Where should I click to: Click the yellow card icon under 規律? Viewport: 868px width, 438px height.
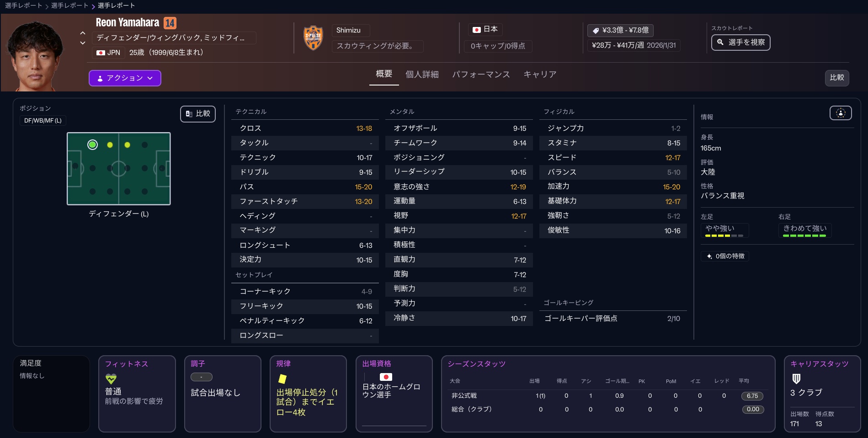pyautogui.click(x=282, y=379)
